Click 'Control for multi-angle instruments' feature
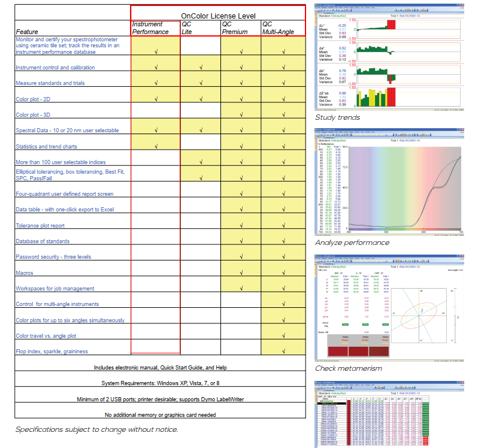The image size is (481, 448). coord(58,304)
